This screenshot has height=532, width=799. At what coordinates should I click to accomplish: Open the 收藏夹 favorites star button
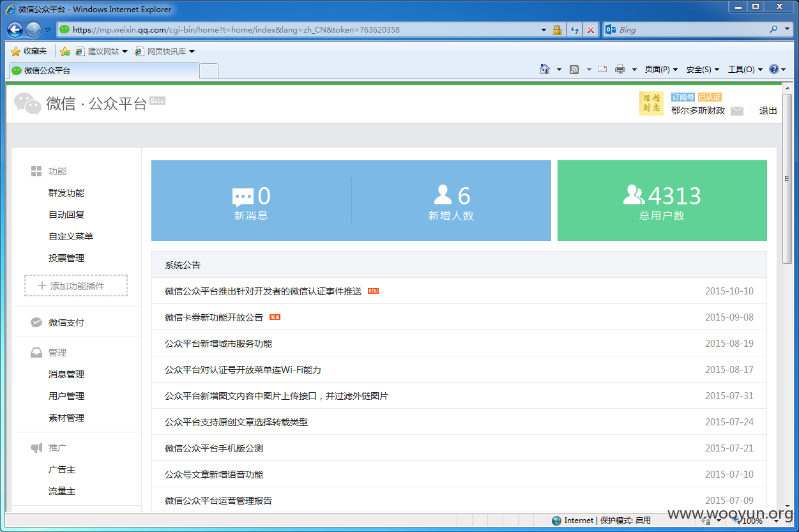point(29,51)
